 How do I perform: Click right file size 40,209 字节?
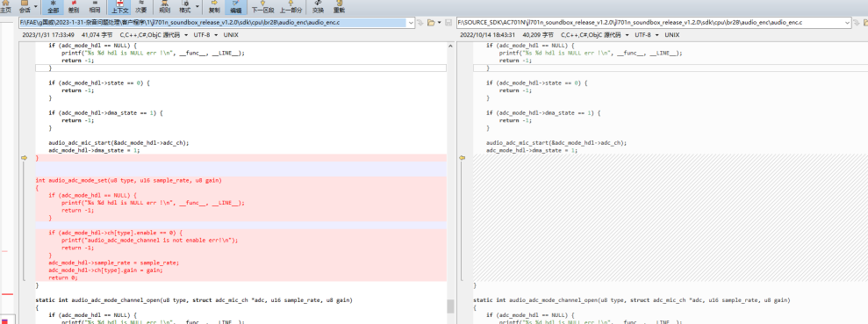click(x=537, y=34)
